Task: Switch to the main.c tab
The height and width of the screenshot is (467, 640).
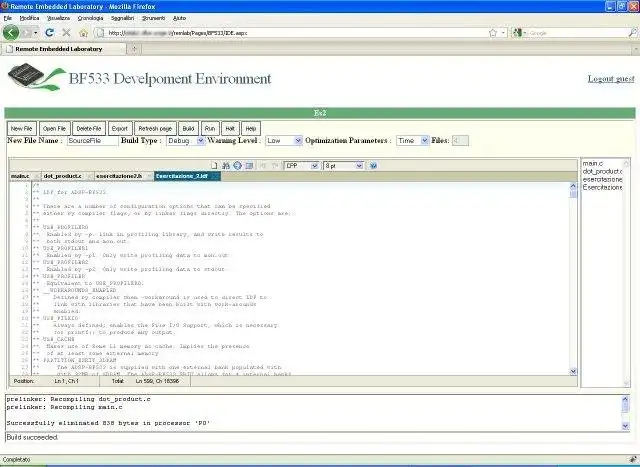Action: [x=20, y=176]
